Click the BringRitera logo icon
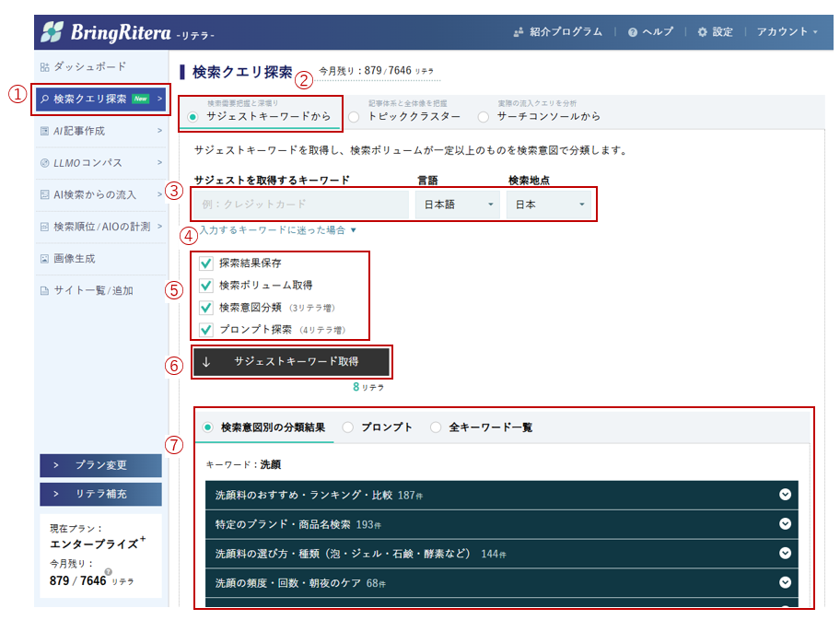Image resolution: width=840 pixels, height=620 pixels. pos(52,32)
